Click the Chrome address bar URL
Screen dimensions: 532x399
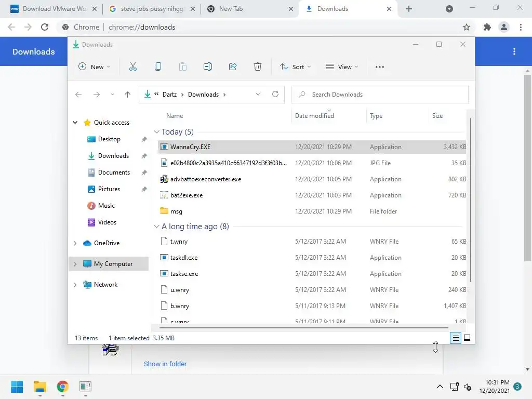(142, 27)
